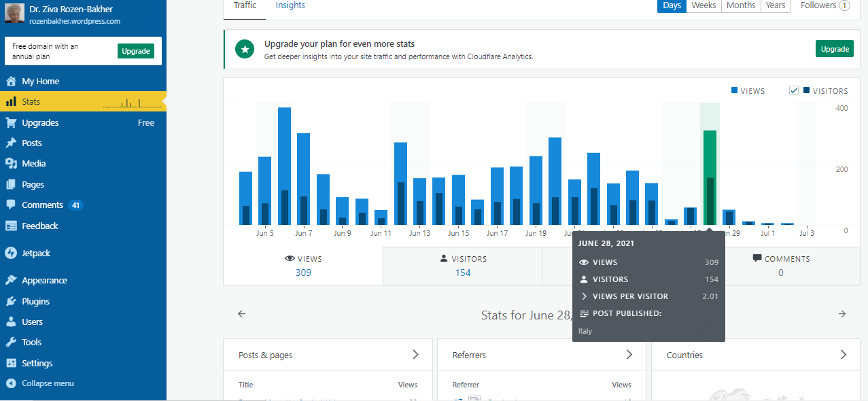Select the Months period
The image size is (868, 401).
(x=741, y=5)
